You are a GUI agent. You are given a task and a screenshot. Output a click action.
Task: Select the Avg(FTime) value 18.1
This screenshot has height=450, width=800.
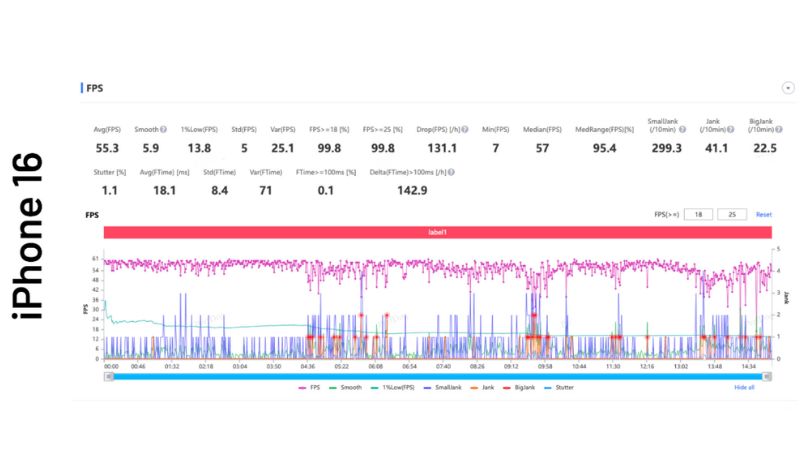click(164, 191)
